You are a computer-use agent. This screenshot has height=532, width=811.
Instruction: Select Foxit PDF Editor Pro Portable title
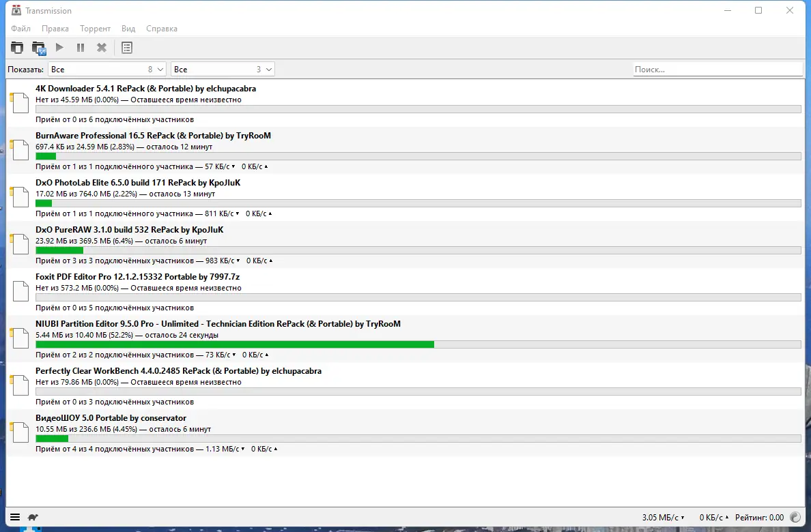(x=138, y=277)
